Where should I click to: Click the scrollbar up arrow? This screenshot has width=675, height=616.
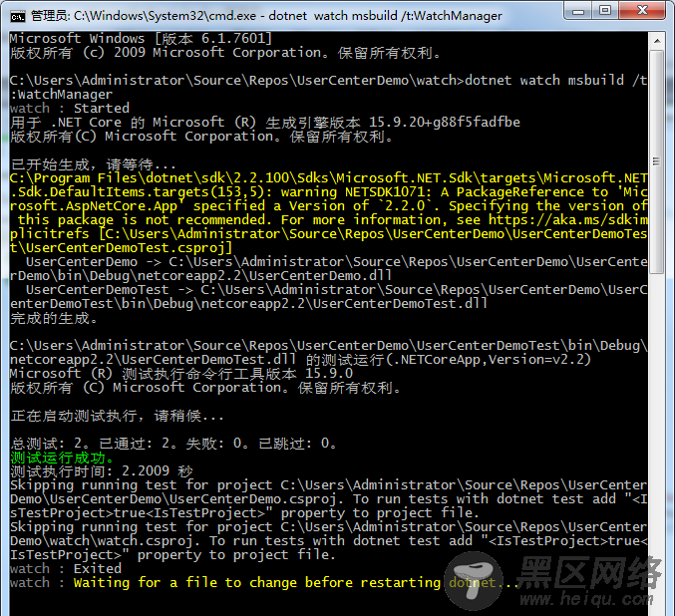pyautogui.click(x=657, y=41)
